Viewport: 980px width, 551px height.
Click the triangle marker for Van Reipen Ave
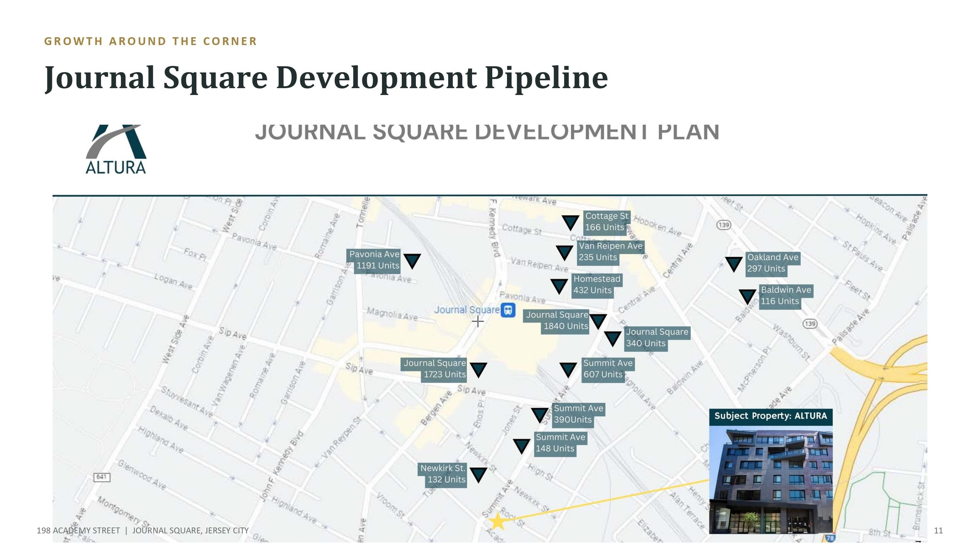pos(564,253)
